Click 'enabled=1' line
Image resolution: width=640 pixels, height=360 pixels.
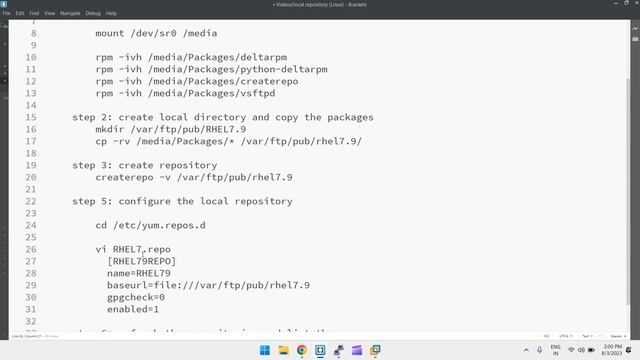click(133, 309)
